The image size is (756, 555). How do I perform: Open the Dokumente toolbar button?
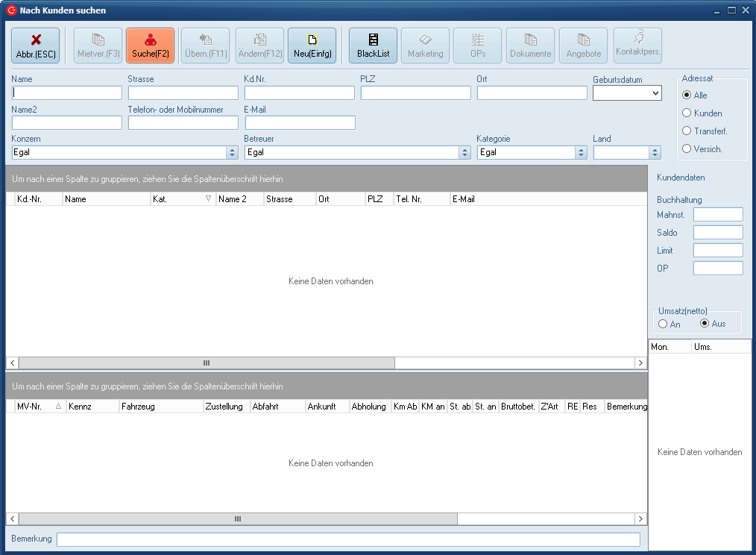coord(530,46)
